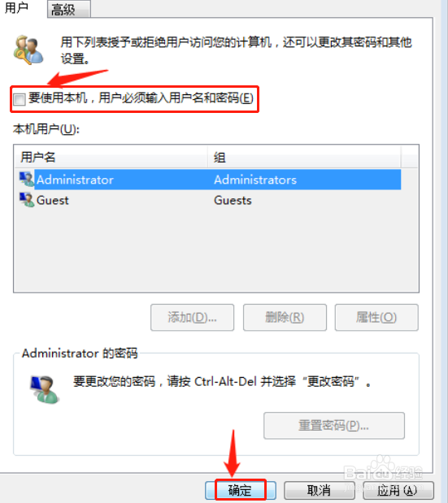The height and width of the screenshot is (503, 448).
Task: Click the 删除(R) button
Action: coord(285,317)
